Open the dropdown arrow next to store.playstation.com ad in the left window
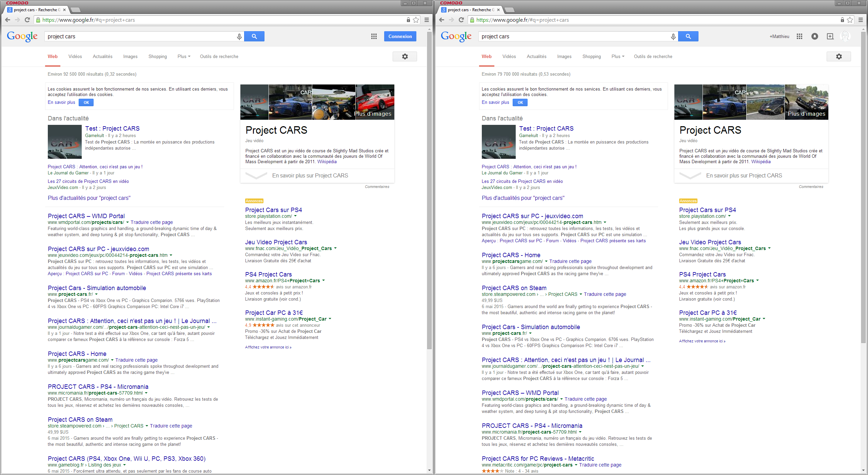The width and height of the screenshot is (868, 475). coord(295,216)
